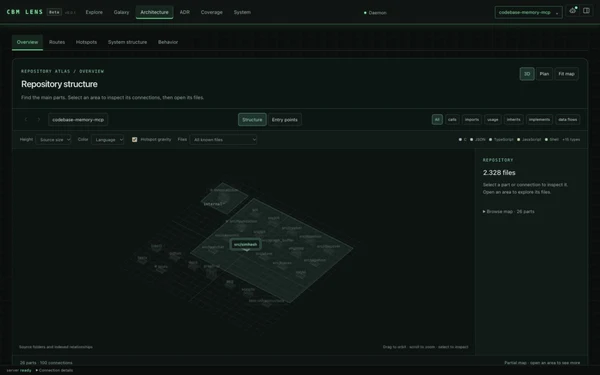Click the Entry points button
600x375 pixels.
[x=285, y=119]
